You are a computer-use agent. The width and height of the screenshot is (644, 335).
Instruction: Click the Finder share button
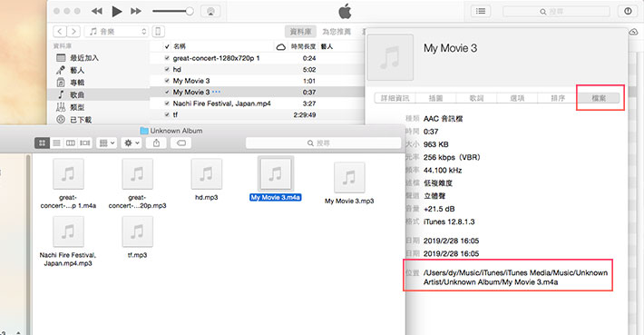click(x=157, y=143)
